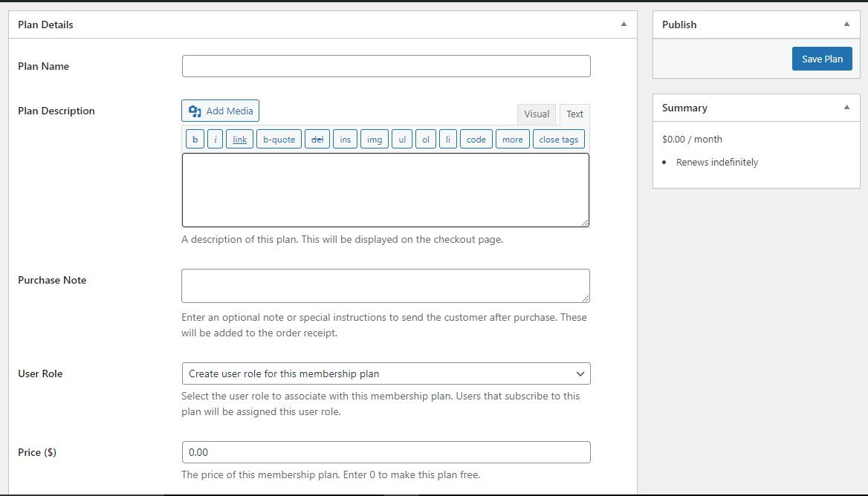
Task: Insert the more tag
Action: [x=513, y=140]
